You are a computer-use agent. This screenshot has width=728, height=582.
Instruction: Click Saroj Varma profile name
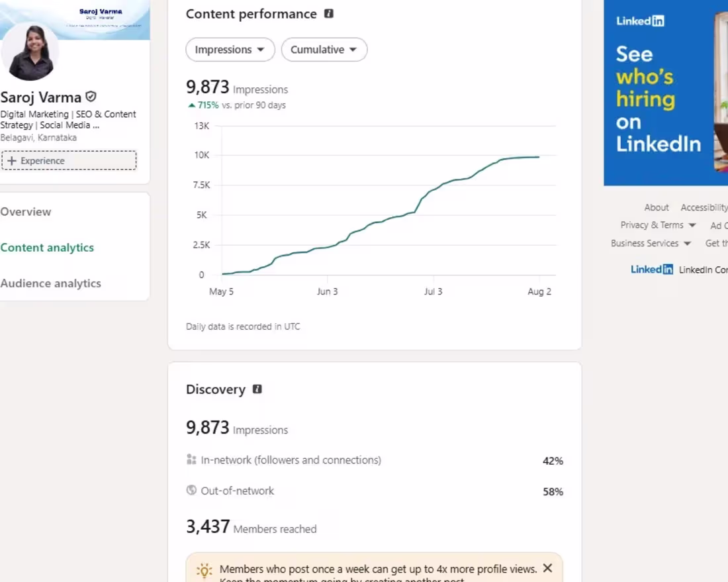click(41, 97)
